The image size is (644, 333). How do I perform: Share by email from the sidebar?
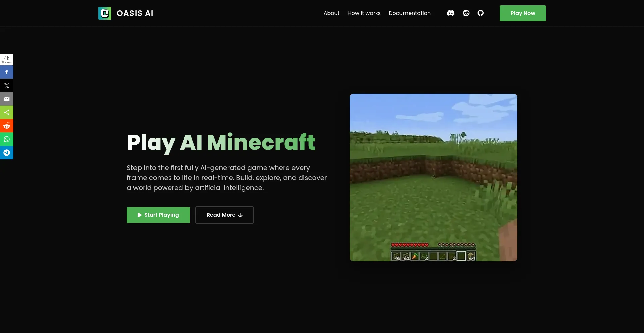7,99
